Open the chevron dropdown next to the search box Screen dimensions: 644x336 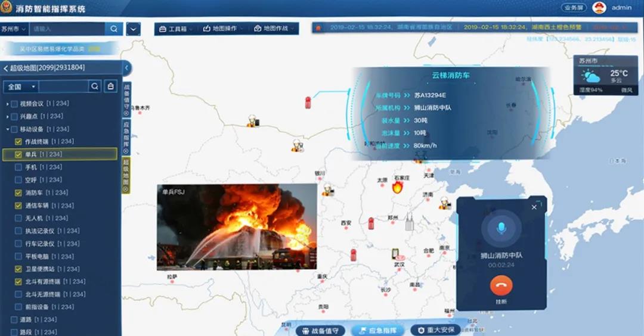tap(133, 29)
